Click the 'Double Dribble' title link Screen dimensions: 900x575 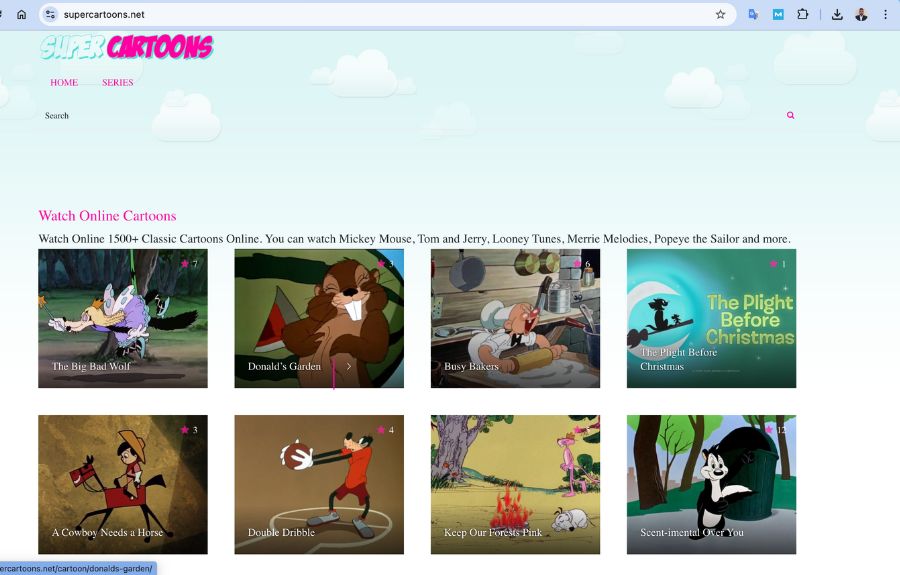click(x=281, y=532)
